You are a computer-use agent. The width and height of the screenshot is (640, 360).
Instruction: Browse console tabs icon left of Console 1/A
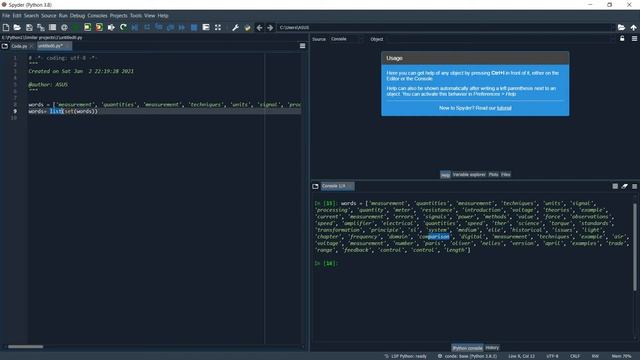pos(316,186)
